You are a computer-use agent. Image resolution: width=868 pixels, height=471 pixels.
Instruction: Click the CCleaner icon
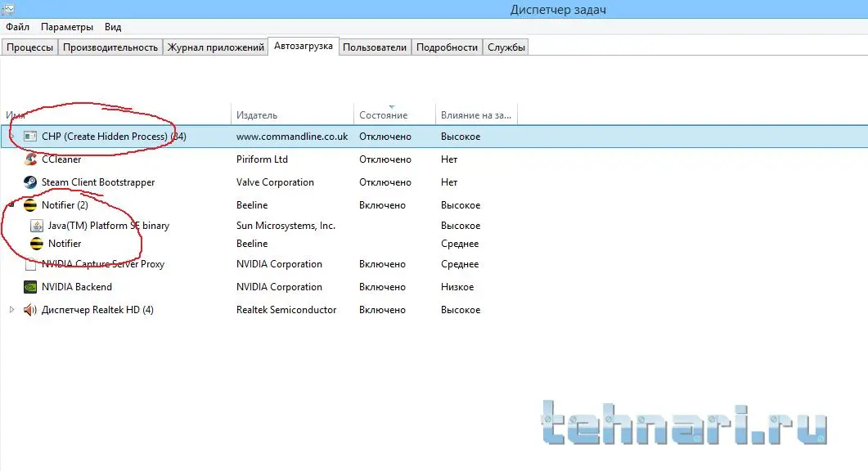click(30, 159)
